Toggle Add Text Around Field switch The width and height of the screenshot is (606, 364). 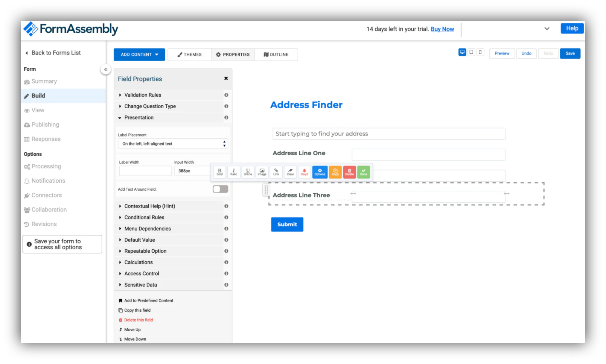click(220, 189)
